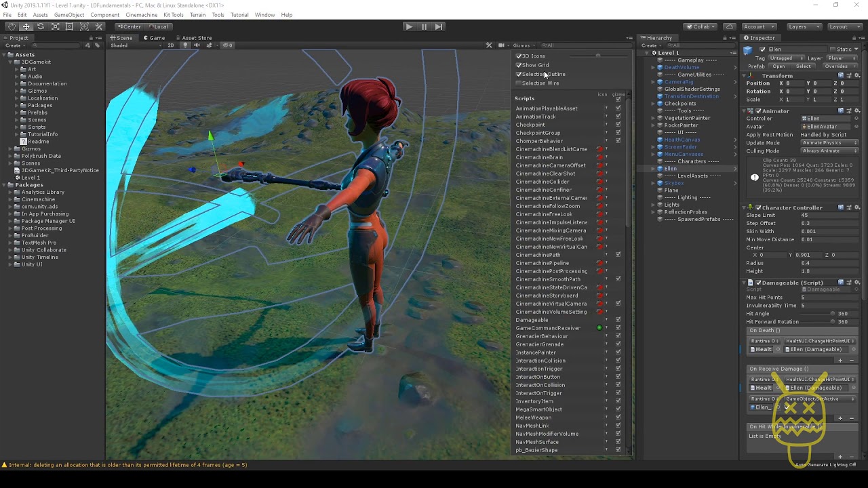868x488 pixels.
Task: Toggle Ellen active checkbox in Inspector
Action: [763, 49]
